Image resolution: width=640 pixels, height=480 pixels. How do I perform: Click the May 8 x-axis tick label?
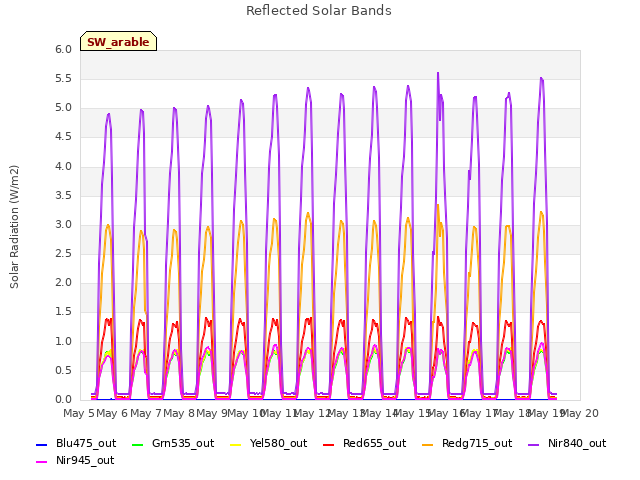[179, 413]
